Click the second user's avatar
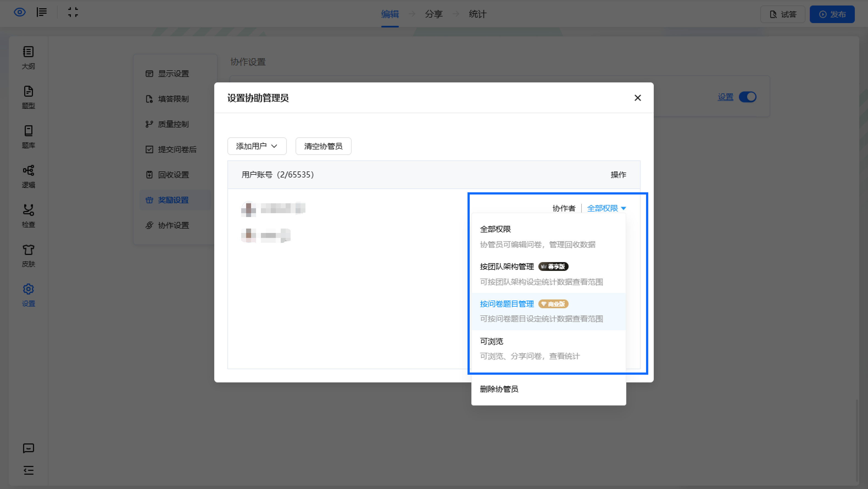 point(249,235)
